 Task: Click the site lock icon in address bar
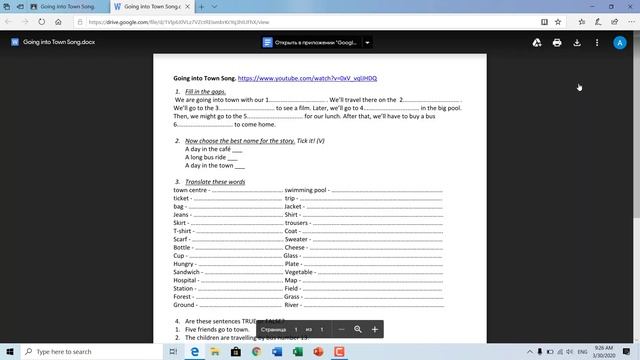coord(80,22)
